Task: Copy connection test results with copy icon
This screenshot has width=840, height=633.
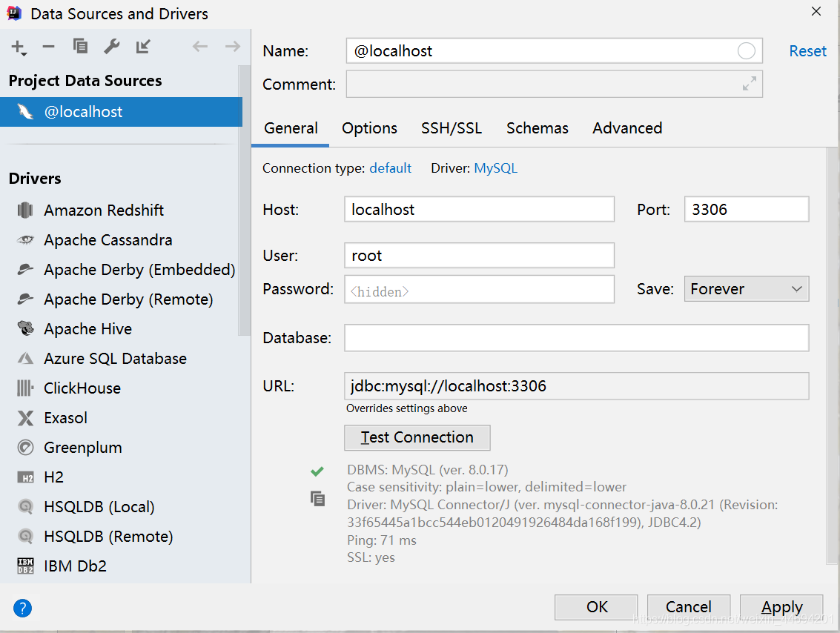Action: pos(317,499)
